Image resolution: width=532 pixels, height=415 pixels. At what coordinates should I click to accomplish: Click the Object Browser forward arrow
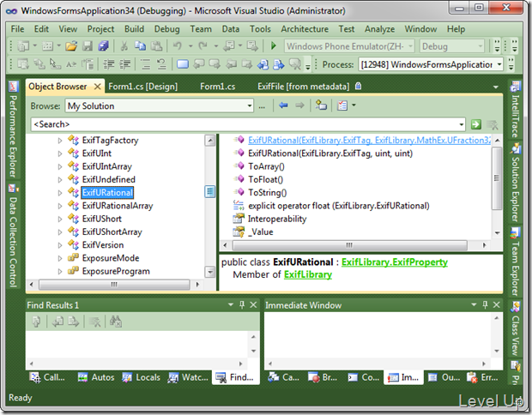(299, 105)
